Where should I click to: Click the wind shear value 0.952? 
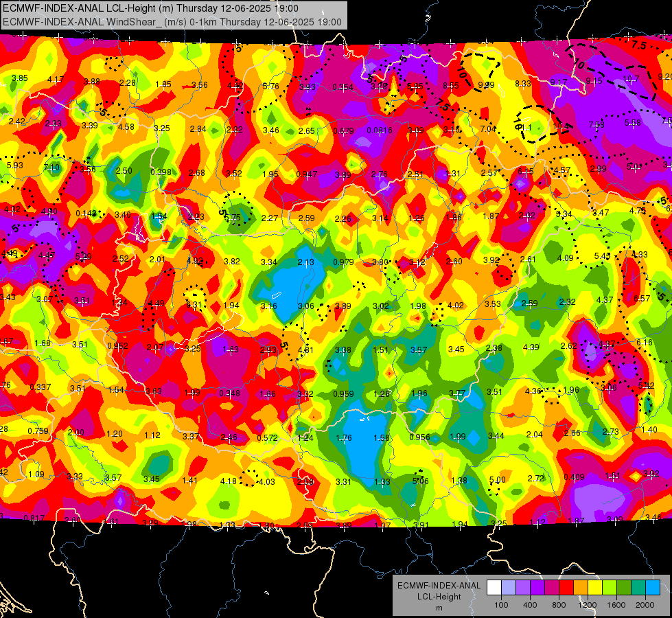click(x=118, y=346)
